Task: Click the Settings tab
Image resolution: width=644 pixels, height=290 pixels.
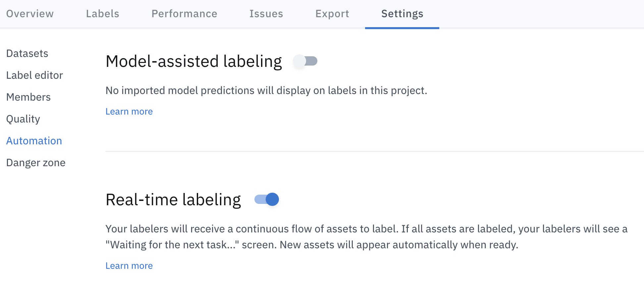Action: coord(402,14)
